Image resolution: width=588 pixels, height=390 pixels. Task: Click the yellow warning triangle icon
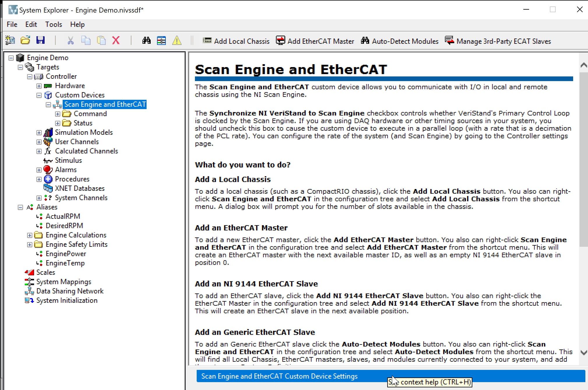point(177,40)
